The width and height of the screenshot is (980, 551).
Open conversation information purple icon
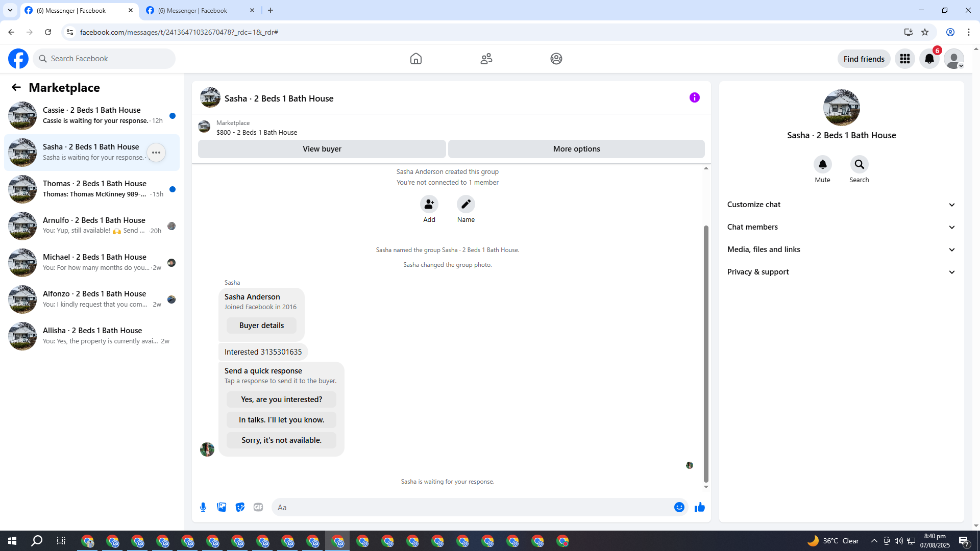click(x=695, y=97)
